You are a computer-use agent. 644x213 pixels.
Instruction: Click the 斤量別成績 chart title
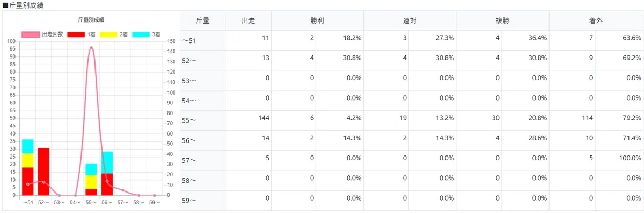pos(91,20)
